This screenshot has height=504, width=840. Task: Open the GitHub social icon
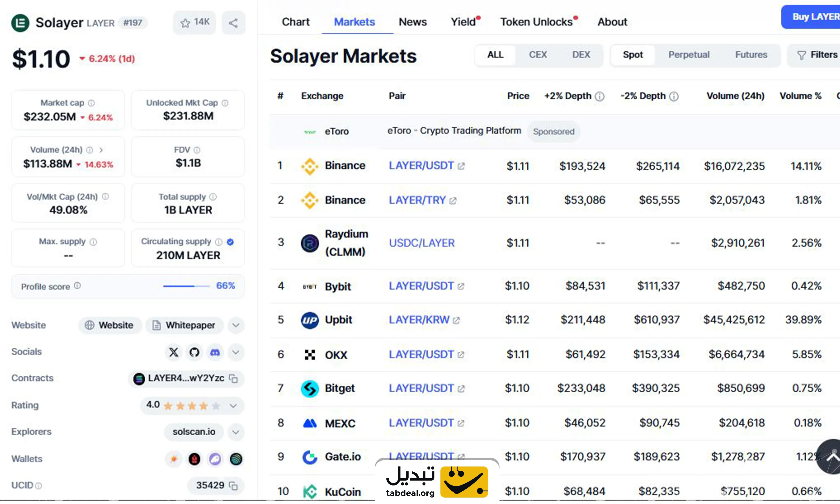pyautogui.click(x=194, y=352)
